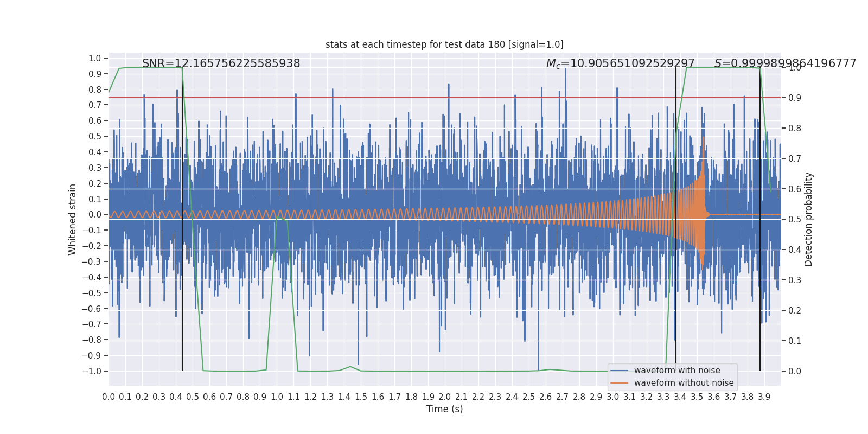This screenshot has width=868, height=434.
Task: Click the 2.5 tick on the Time axis
Action: pyautogui.click(x=529, y=397)
